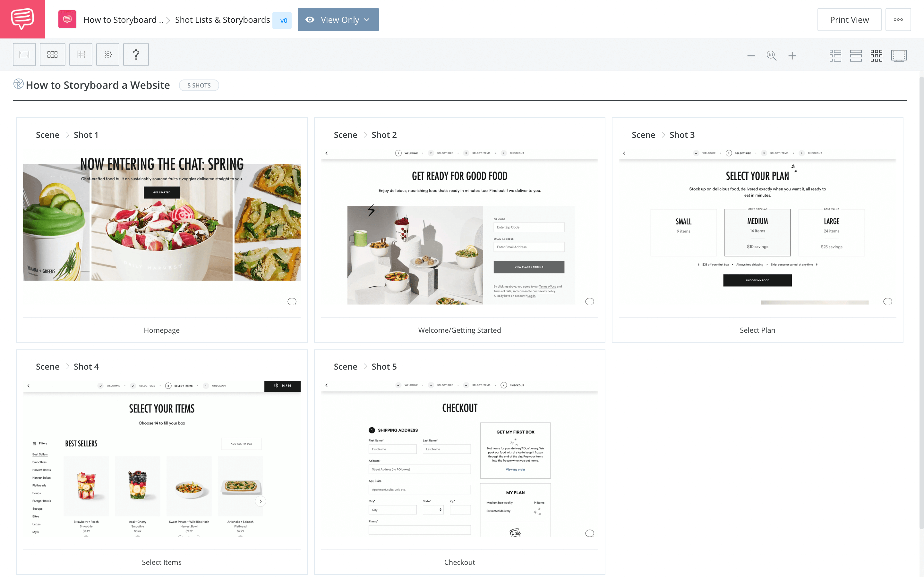924x577 pixels.
Task: Click How to Storyboard breadcrumb link
Action: pos(123,19)
